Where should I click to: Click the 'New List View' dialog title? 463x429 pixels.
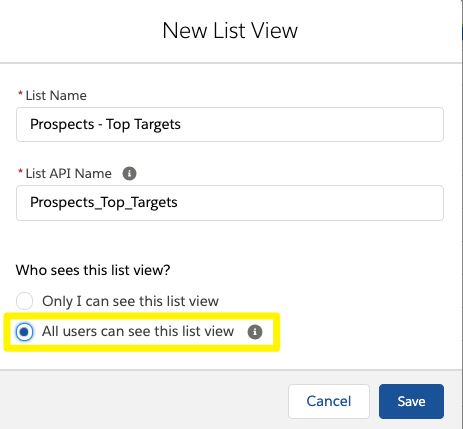(x=230, y=31)
